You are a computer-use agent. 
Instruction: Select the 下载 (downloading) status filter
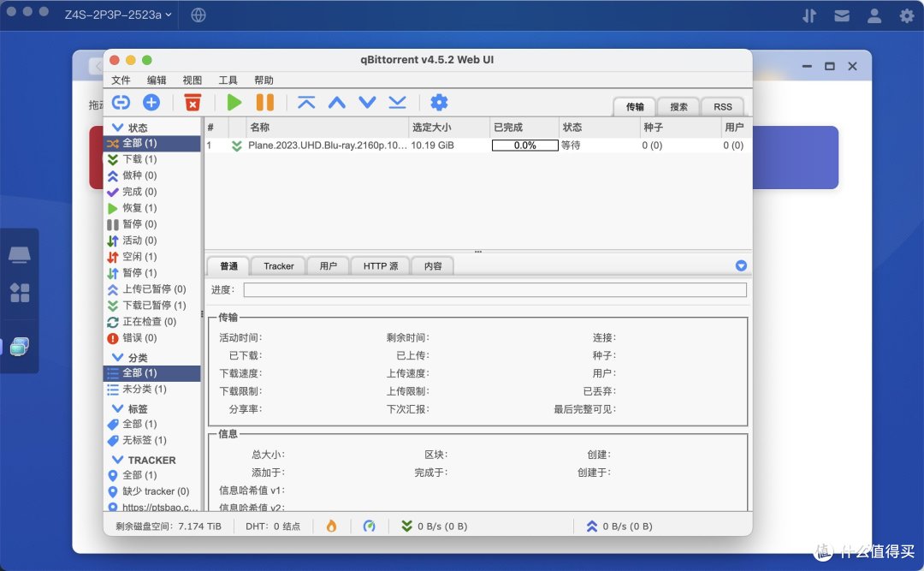point(139,158)
